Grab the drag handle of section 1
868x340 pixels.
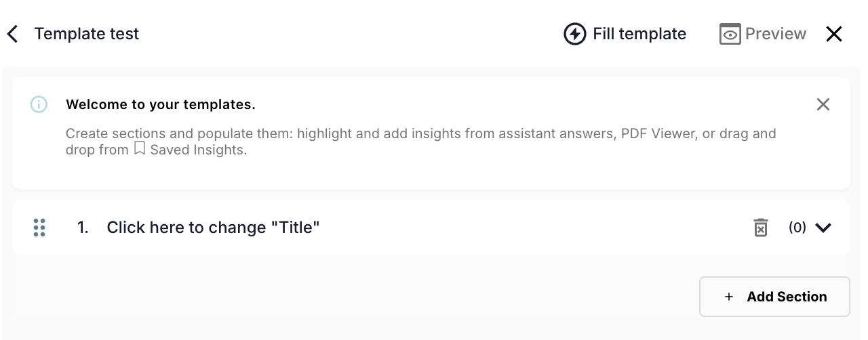[39, 228]
